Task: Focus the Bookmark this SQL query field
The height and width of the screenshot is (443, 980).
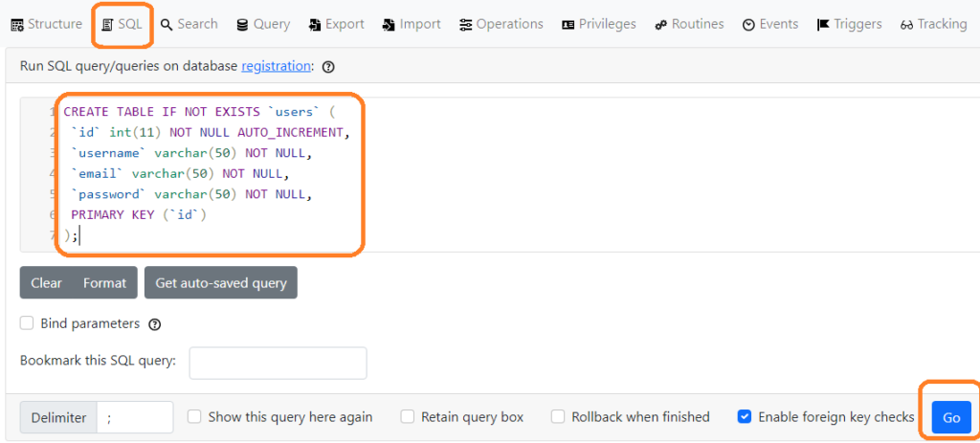Action: tap(278, 363)
